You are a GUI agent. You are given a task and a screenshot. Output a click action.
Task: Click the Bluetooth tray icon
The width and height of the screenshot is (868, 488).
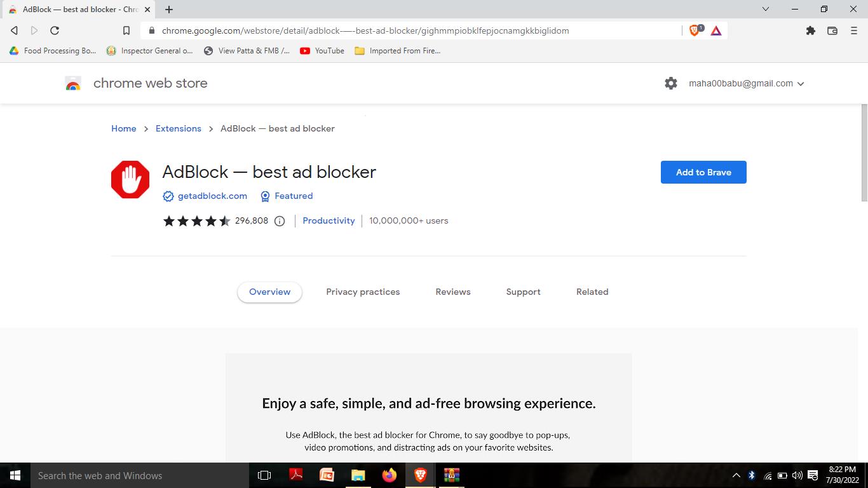tap(752, 475)
